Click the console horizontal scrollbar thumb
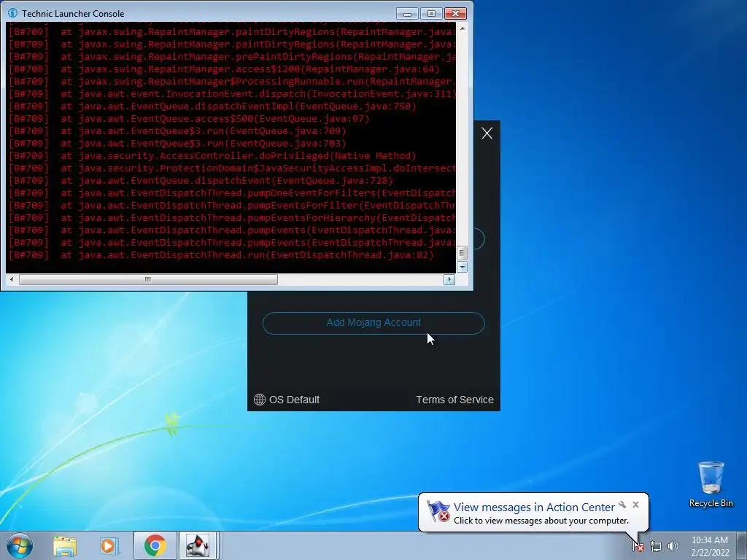Screen dimensions: 747x560 click(148, 279)
